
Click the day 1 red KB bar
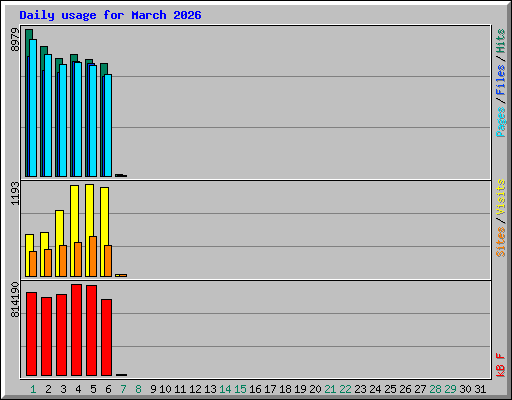pos(31,334)
